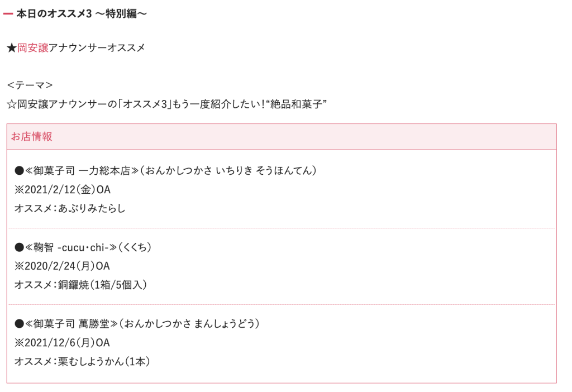572x392 pixels.
Task: Click the ＜テーマ＞ label
Action: pyautogui.click(x=30, y=85)
